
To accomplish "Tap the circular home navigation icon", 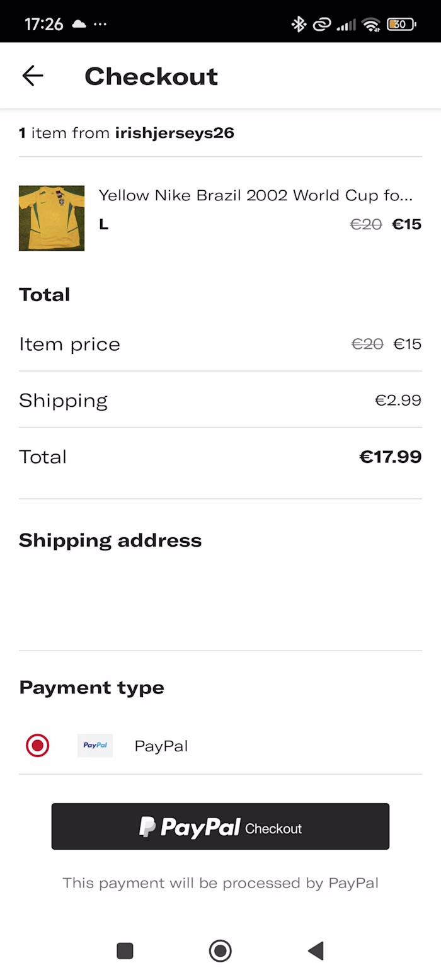I will point(220,951).
